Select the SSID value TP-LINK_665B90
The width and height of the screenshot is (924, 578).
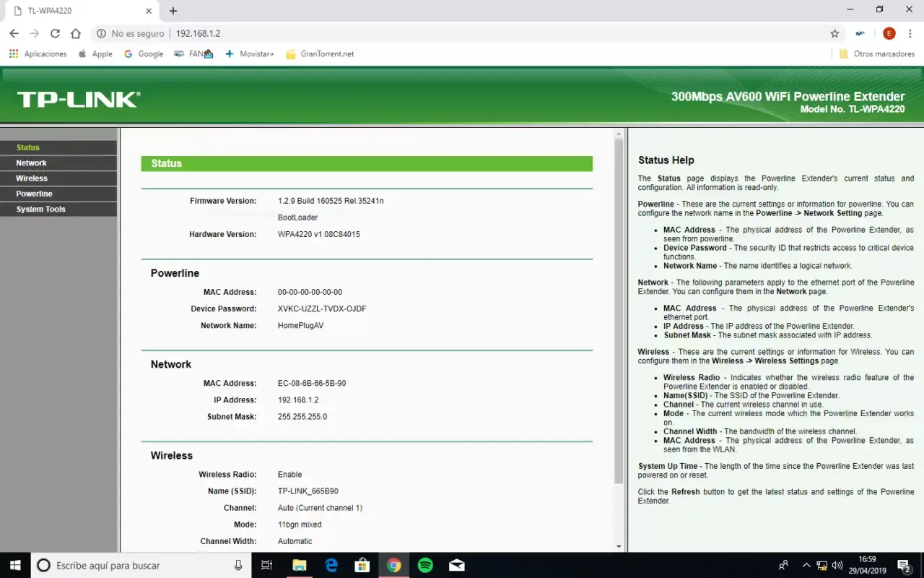(x=308, y=491)
